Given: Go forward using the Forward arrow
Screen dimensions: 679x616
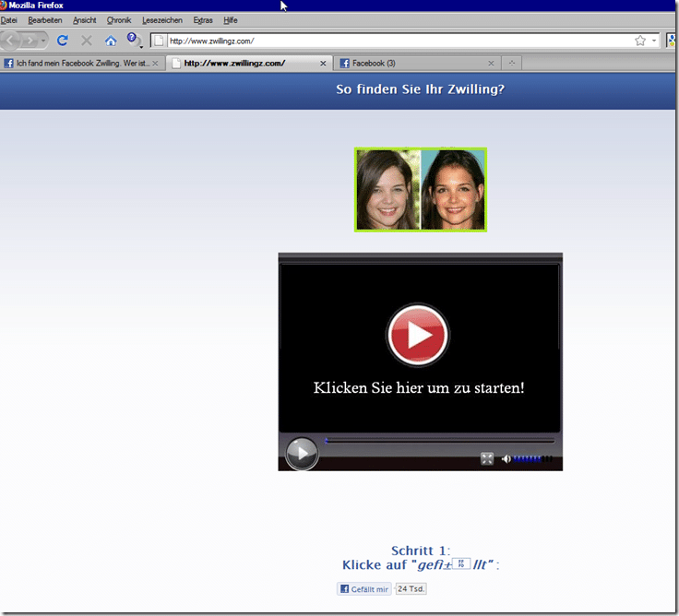Looking at the screenshot, I should (30, 41).
